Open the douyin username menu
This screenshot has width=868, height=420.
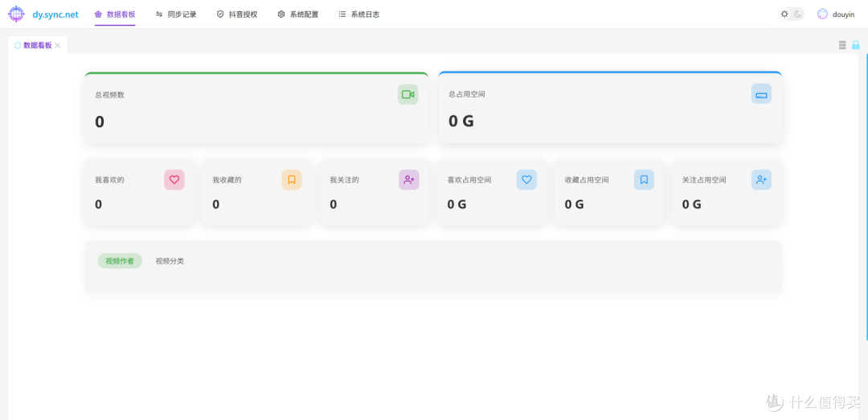coord(843,14)
